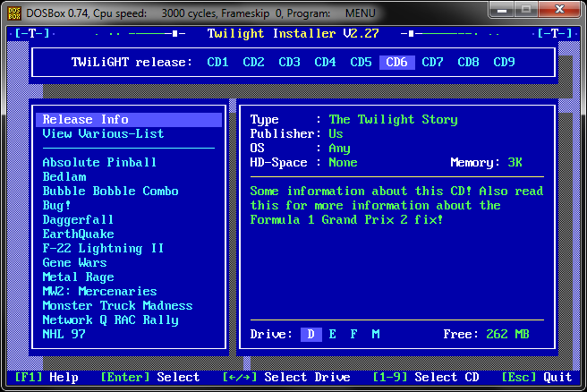Image resolution: width=587 pixels, height=392 pixels.
Task: Click the [F1] Help shortcut
Action: [47, 377]
